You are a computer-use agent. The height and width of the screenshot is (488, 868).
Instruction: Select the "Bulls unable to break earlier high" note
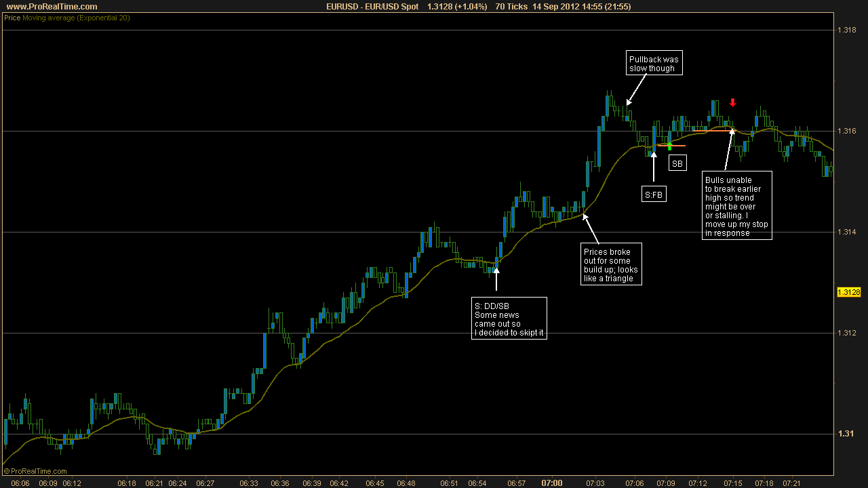[x=737, y=205]
